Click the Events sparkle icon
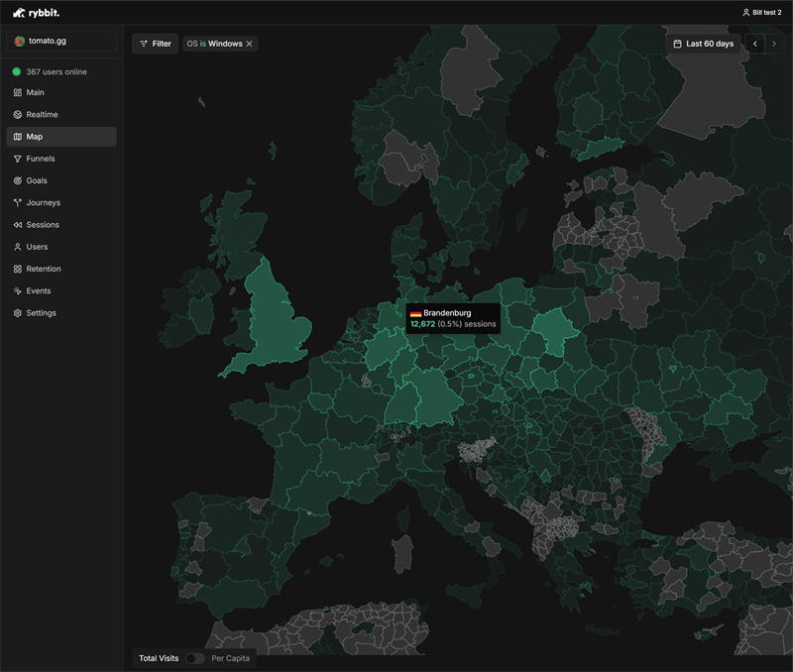 18,290
